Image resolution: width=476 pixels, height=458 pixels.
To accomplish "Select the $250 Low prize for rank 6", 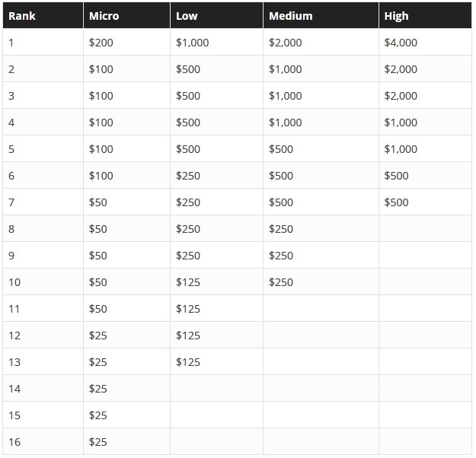I will coord(217,175).
